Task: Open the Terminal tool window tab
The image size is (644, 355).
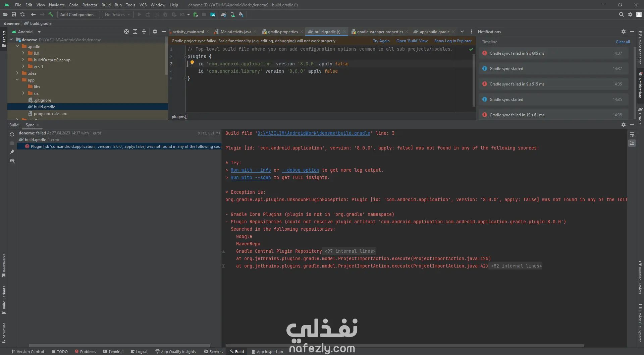Action: [x=113, y=352]
